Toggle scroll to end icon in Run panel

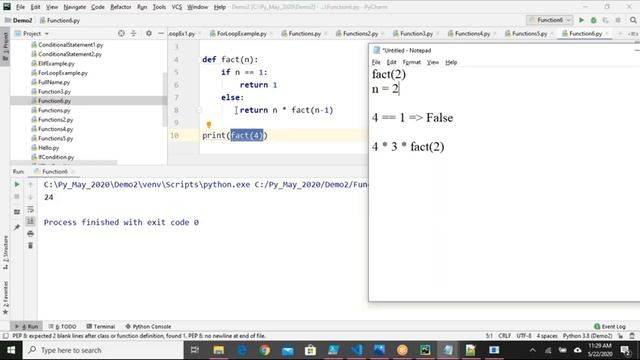pos(30,221)
